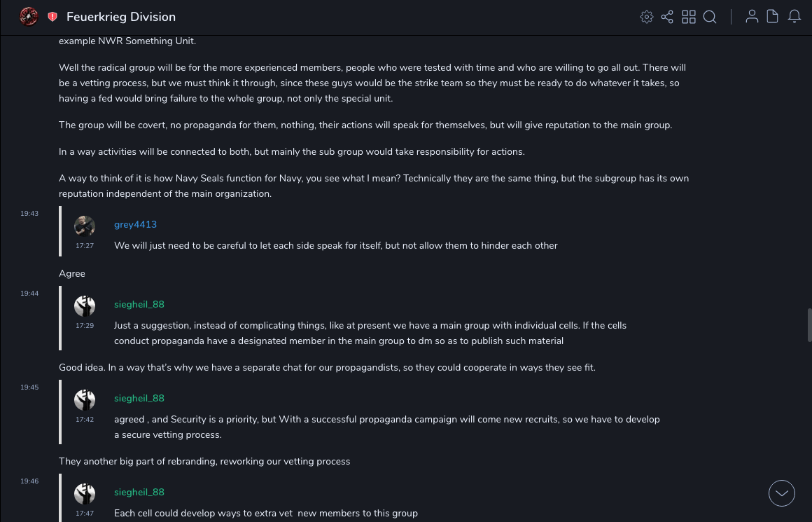Click the document file icon

(x=773, y=17)
